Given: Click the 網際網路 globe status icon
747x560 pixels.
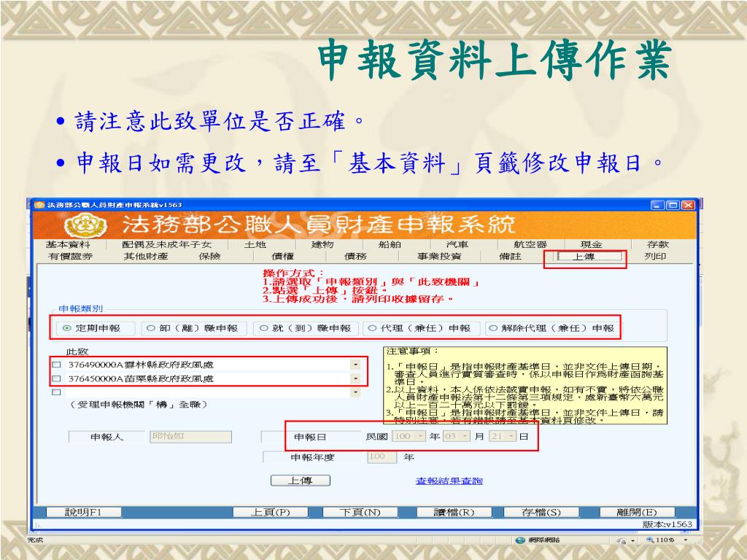Looking at the screenshot, I should pos(519,540).
